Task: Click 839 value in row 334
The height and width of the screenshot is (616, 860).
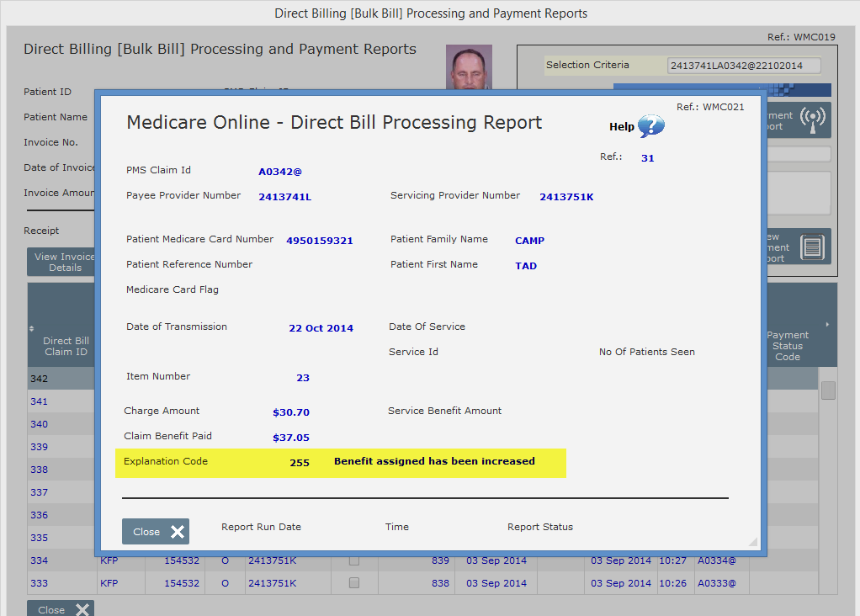Action: [440, 560]
